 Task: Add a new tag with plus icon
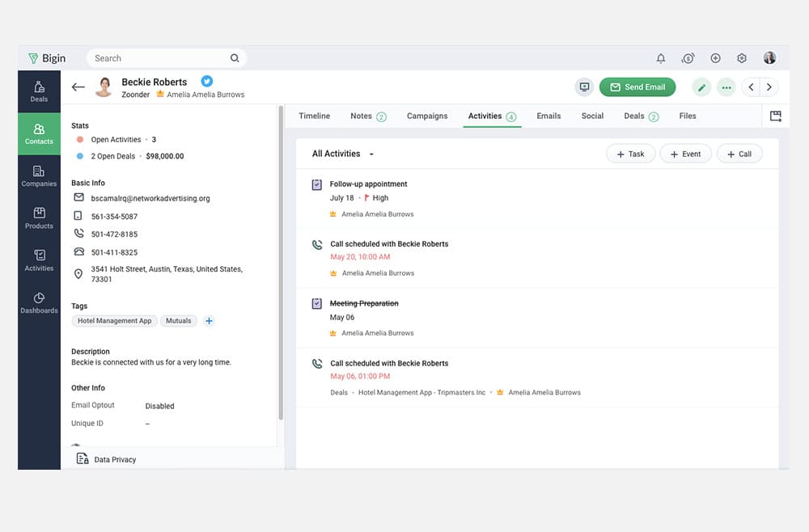209,321
